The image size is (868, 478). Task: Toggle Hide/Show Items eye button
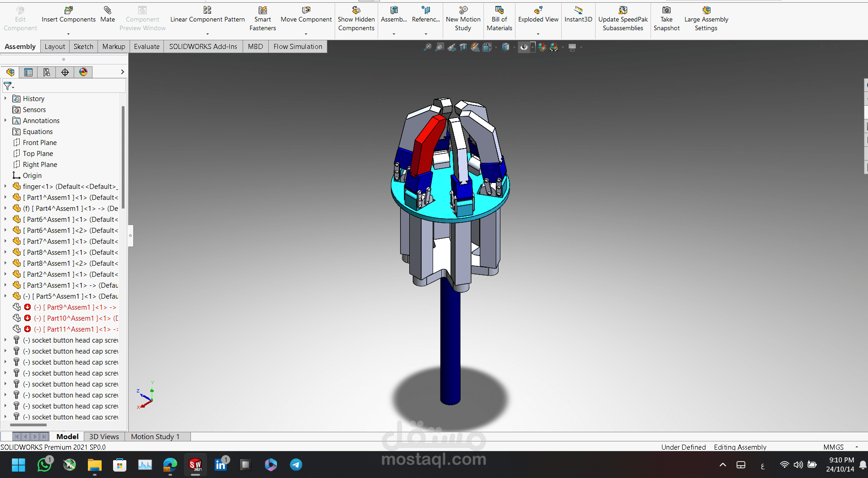click(524, 47)
